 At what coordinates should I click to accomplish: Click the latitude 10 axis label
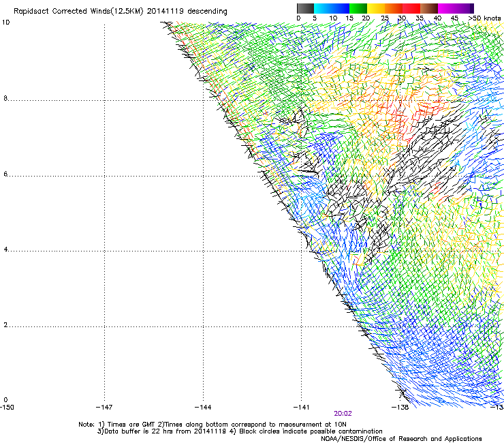pos(5,22)
